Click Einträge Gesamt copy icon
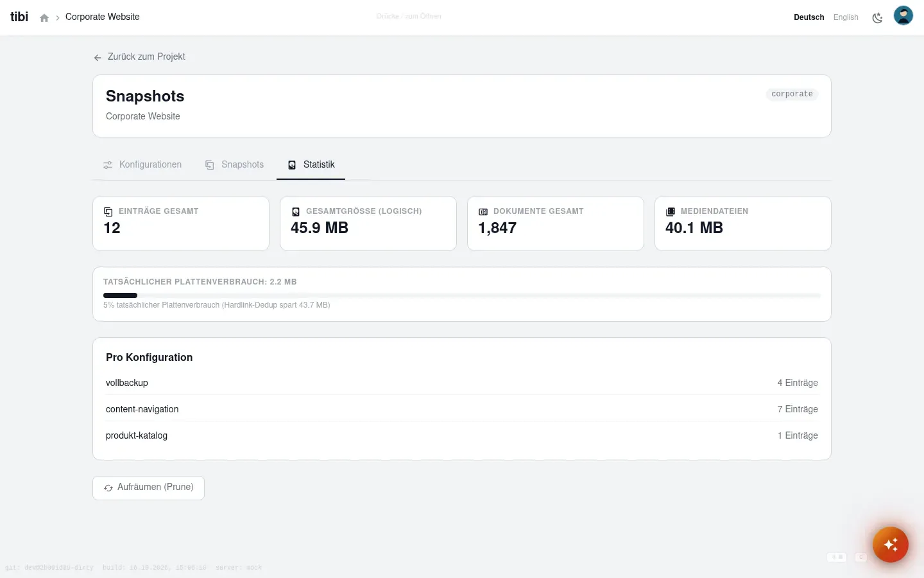Viewport: 924px width, 578px height. 108,211
